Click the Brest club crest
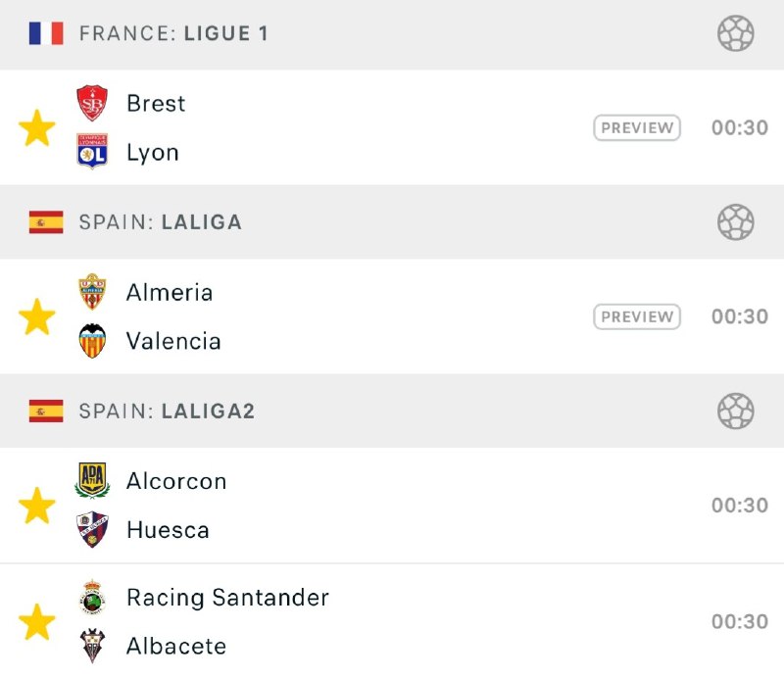Screen dimensions: 784x678 92,104
